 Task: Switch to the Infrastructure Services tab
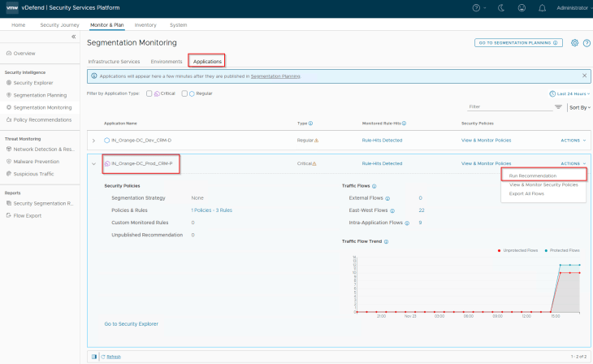(x=114, y=62)
